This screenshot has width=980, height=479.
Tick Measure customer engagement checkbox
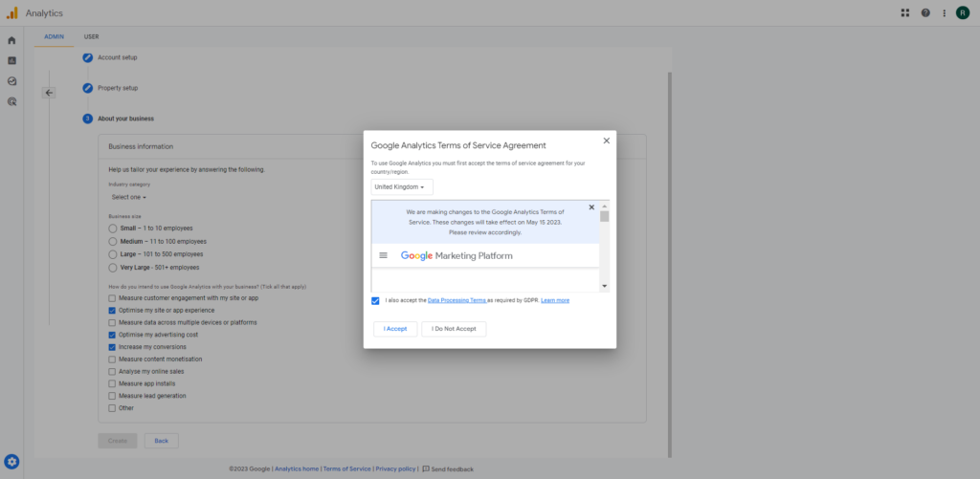point(112,298)
